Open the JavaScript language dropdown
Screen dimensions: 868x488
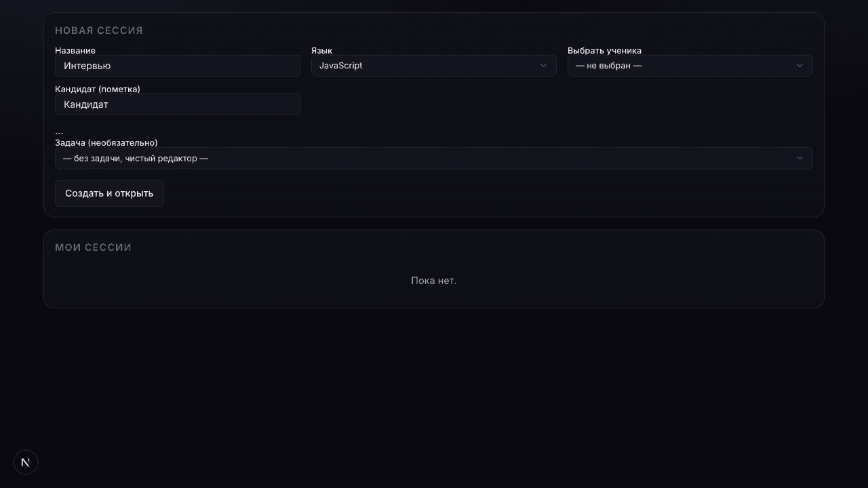click(434, 66)
